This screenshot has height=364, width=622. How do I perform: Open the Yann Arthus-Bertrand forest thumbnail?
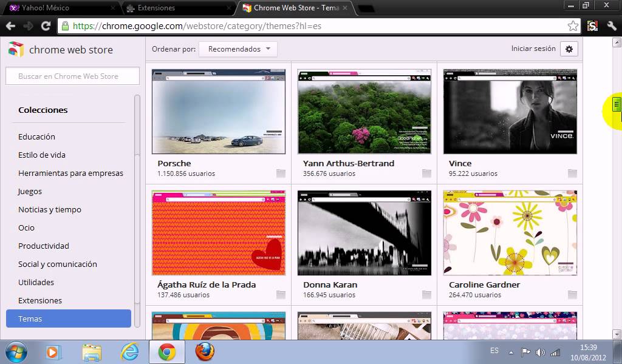click(364, 111)
